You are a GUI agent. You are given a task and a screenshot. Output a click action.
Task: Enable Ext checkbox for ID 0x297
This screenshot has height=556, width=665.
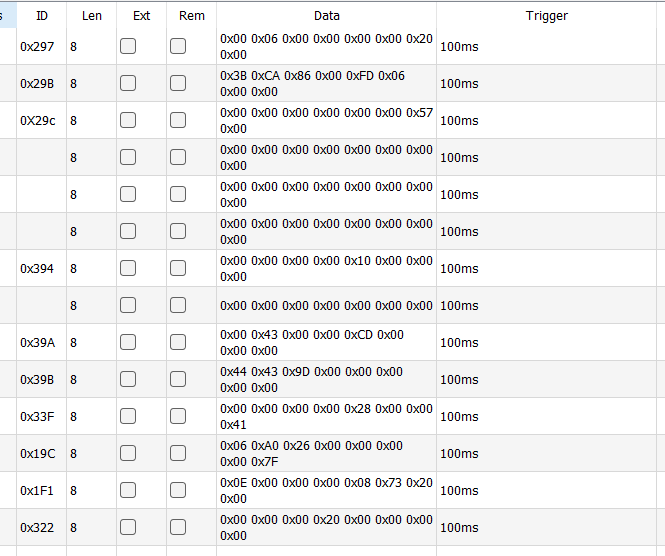pos(128,46)
